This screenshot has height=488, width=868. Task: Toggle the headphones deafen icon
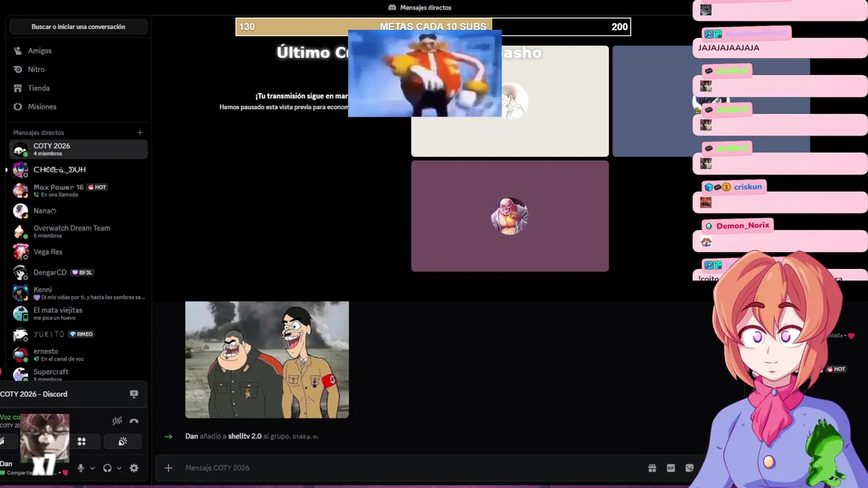coord(107,468)
